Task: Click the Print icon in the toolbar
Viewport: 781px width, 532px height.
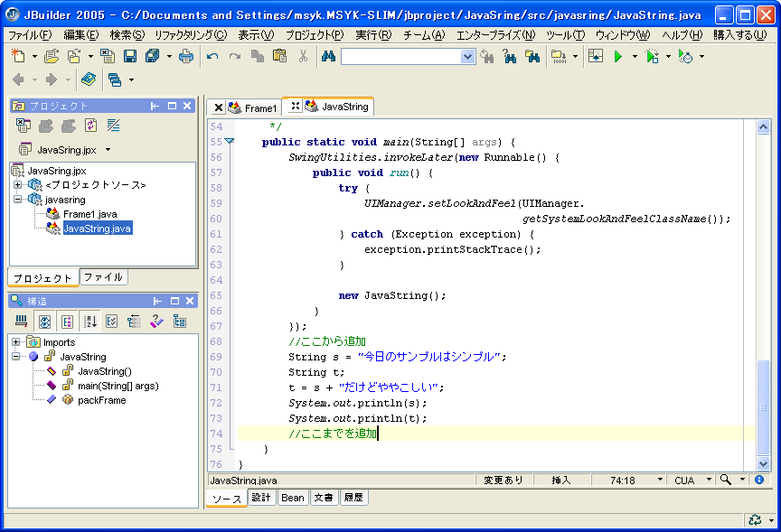Action: [x=185, y=56]
